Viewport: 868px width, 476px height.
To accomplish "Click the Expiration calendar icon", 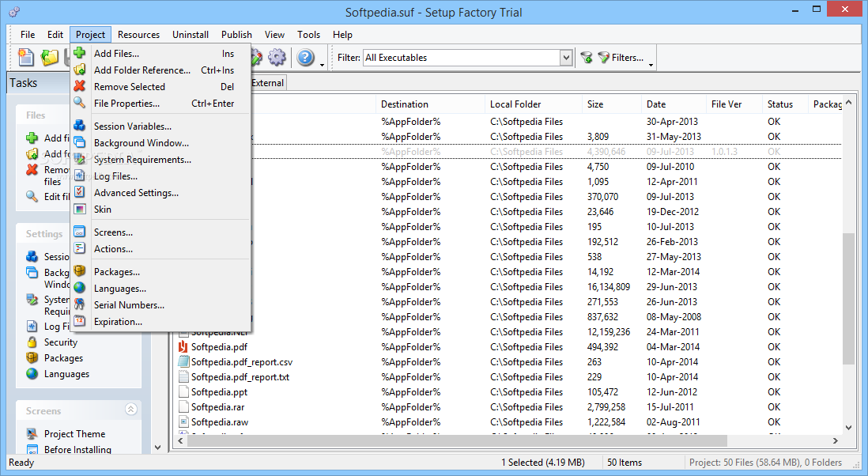I will pos(80,321).
